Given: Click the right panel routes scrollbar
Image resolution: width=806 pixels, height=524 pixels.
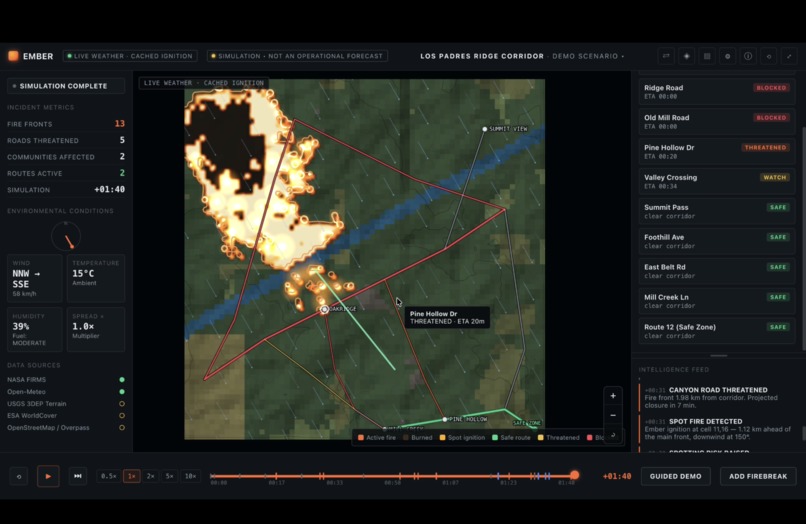Looking at the screenshot, I should pyautogui.click(x=803, y=239).
